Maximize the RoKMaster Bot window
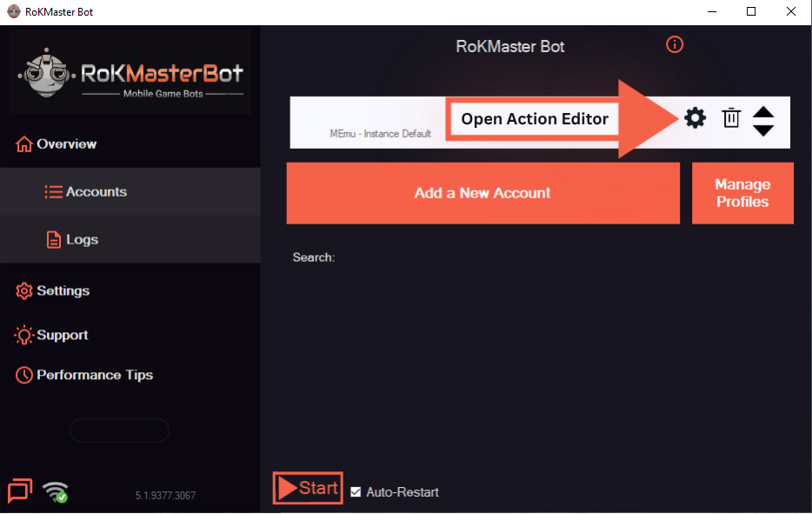Screen dimensions: 812x514 coord(751,11)
